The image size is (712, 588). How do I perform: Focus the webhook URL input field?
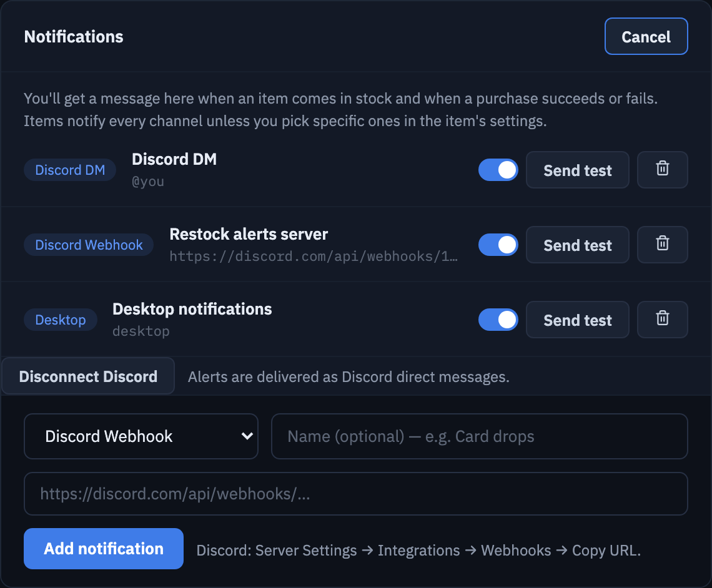point(355,494)
